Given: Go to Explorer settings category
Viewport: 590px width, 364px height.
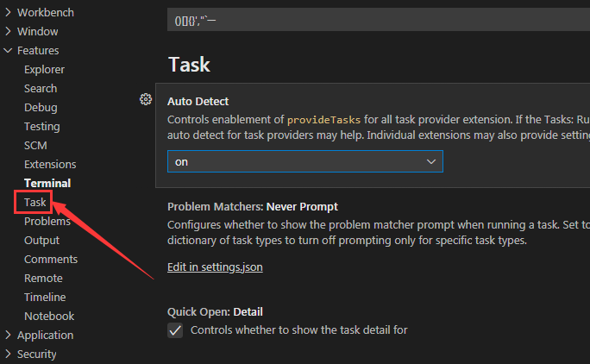Looking at the screenshot, I should coord(44,70).
